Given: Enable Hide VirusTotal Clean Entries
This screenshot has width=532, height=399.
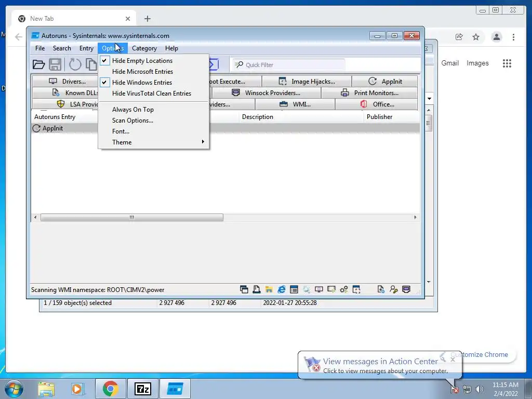Looking at the screenshot, I should pyautogui.click(x=153, y=94).
